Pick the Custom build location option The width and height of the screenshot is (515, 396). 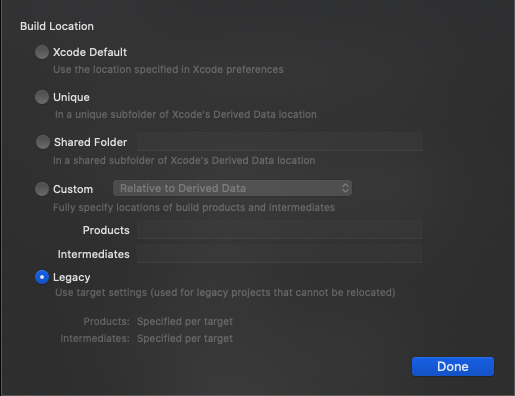point(42,189)
